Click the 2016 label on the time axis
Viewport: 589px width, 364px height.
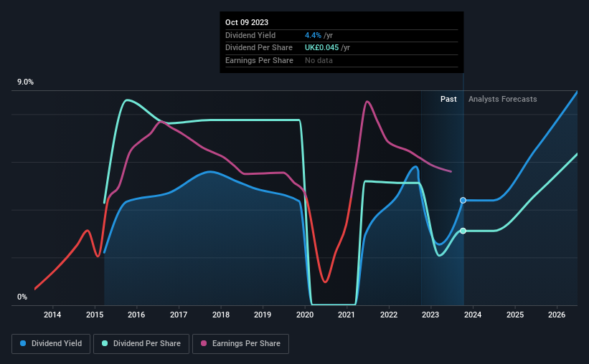[x=136, y=315]
